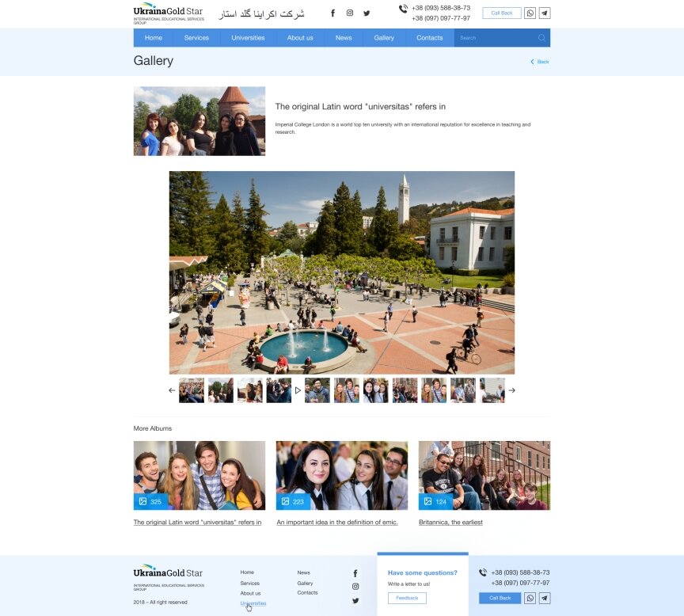The height and width of the screenshot is (616, 684).
Task: Open the album photo of students on steps
Action: (484, 475)
